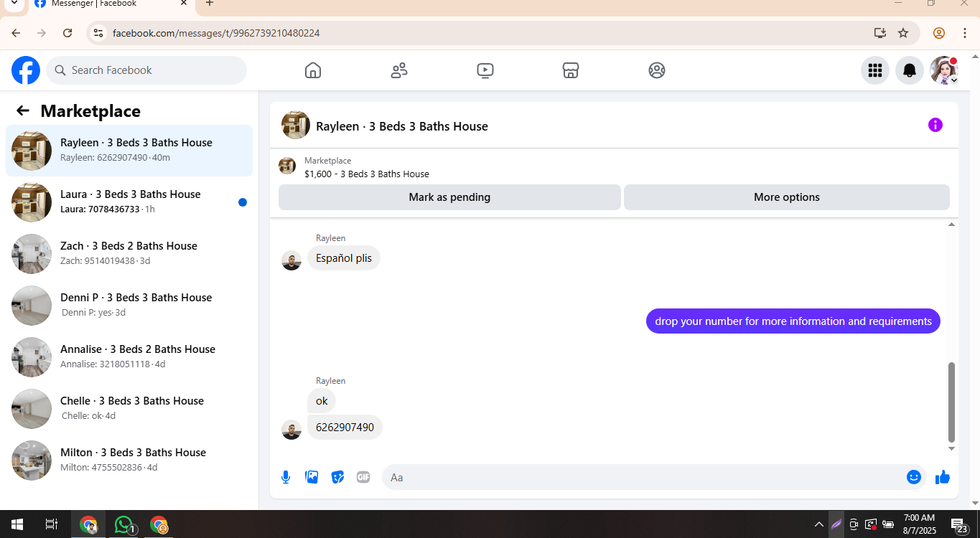Click the 'drop your number' sent message
Image resolution: width=980 pixels, height=538 pixels.
click(793, 321)
